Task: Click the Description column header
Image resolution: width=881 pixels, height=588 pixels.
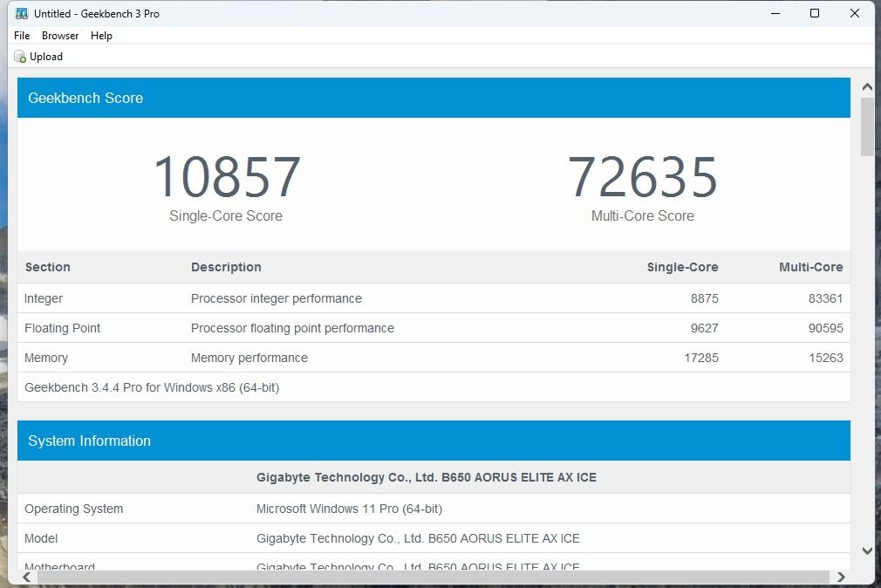Action: pos(226,267)
